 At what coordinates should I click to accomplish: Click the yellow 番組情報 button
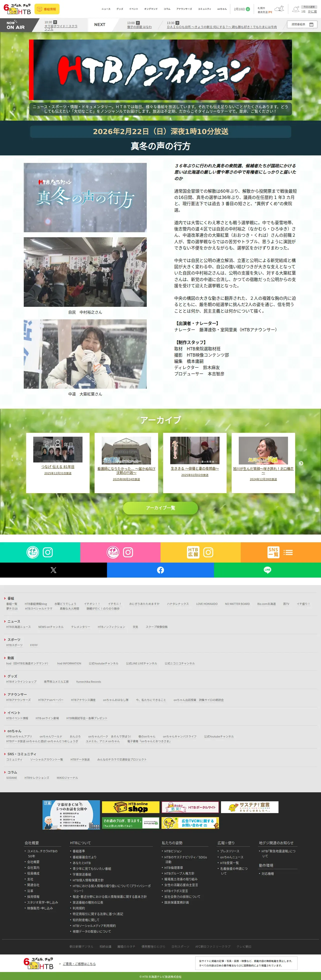click(x=47, y=9)
